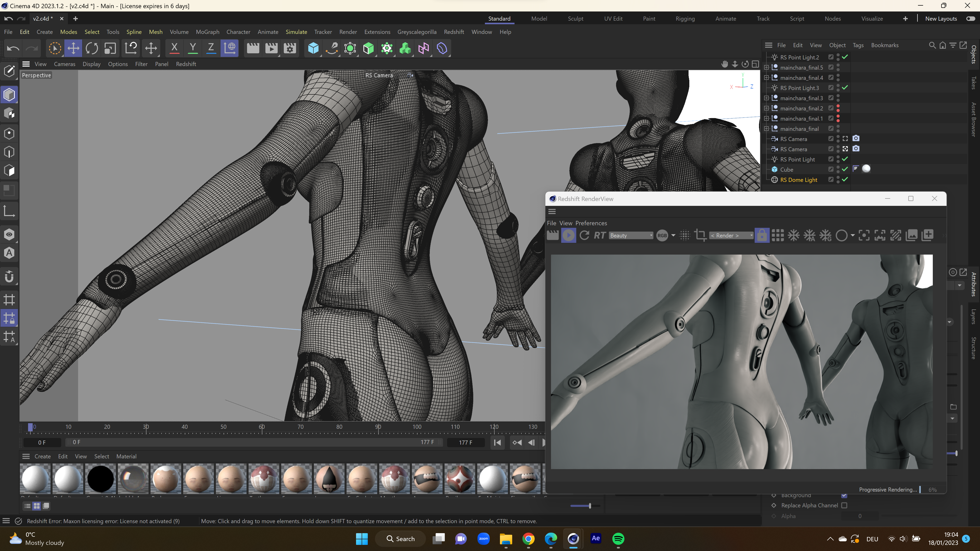Switch to the UV Edit layout tab
This screenshot has width=980, height=551.
click(x=613, y=19)
